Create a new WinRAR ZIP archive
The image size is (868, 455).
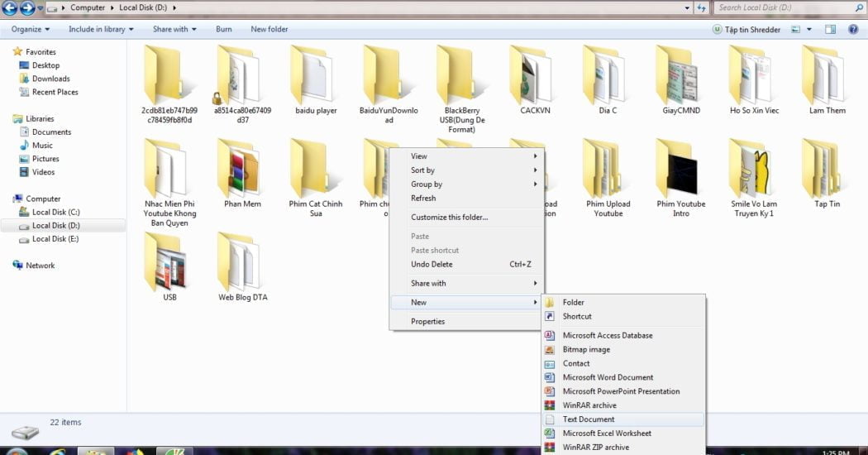click(623, 448)
